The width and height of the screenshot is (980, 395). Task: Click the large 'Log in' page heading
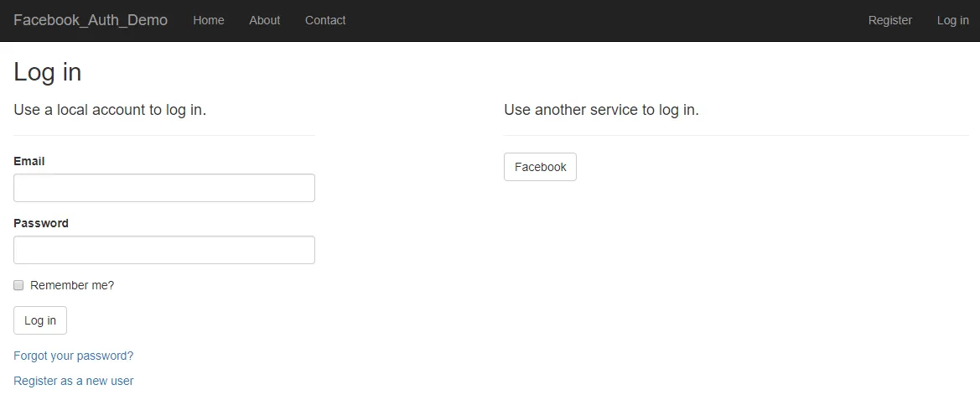(x=48, y=72)
